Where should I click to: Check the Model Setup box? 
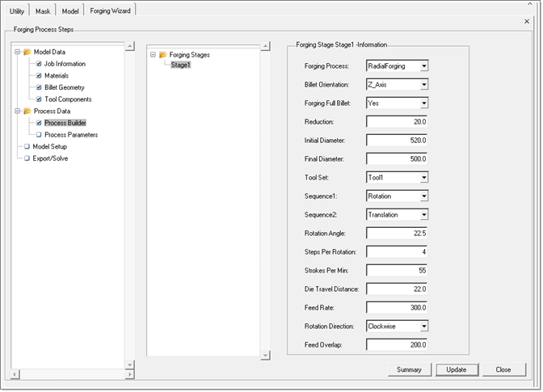point(27,147)
